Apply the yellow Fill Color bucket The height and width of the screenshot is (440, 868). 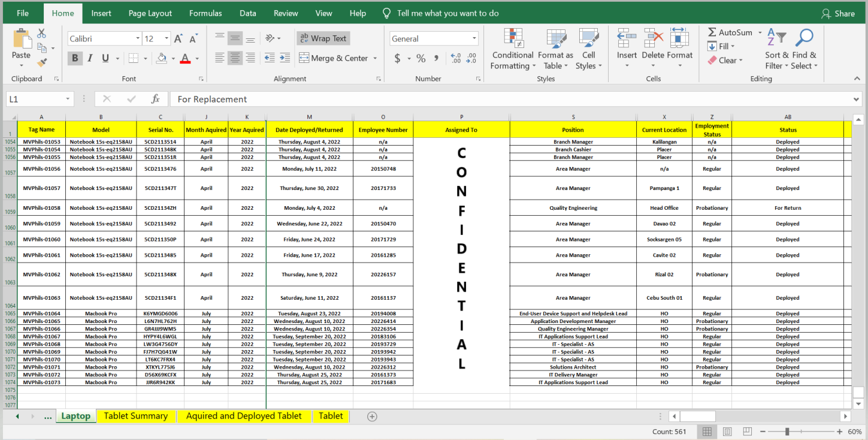(161, 58)
